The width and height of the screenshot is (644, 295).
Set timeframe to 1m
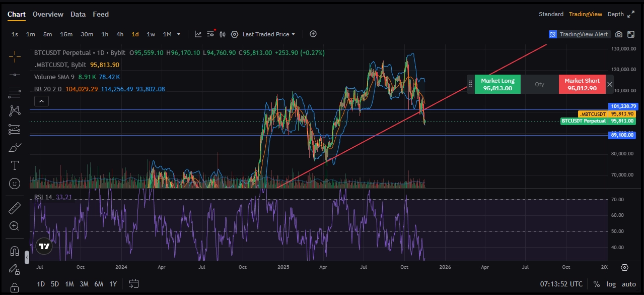coord(30,34)
